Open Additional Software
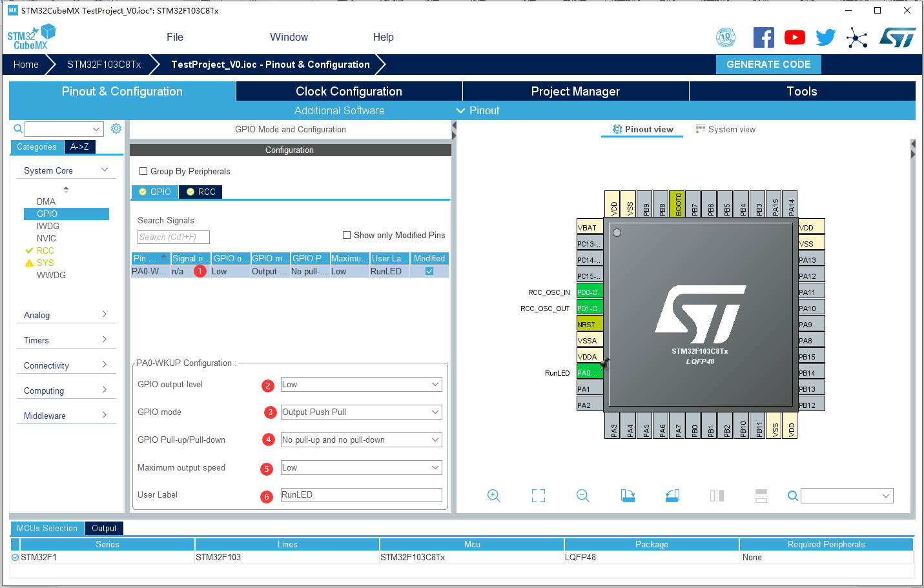The width and height of the screenshot is (924, 588). tap(340, 110)
